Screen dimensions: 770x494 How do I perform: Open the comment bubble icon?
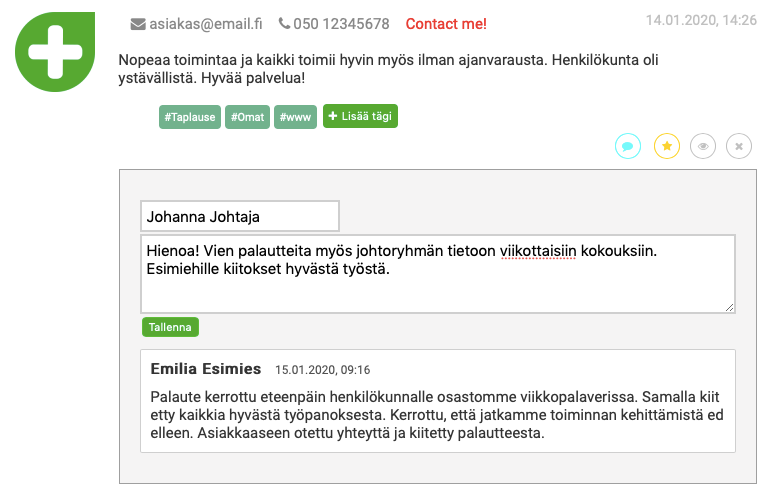(628, 146)
